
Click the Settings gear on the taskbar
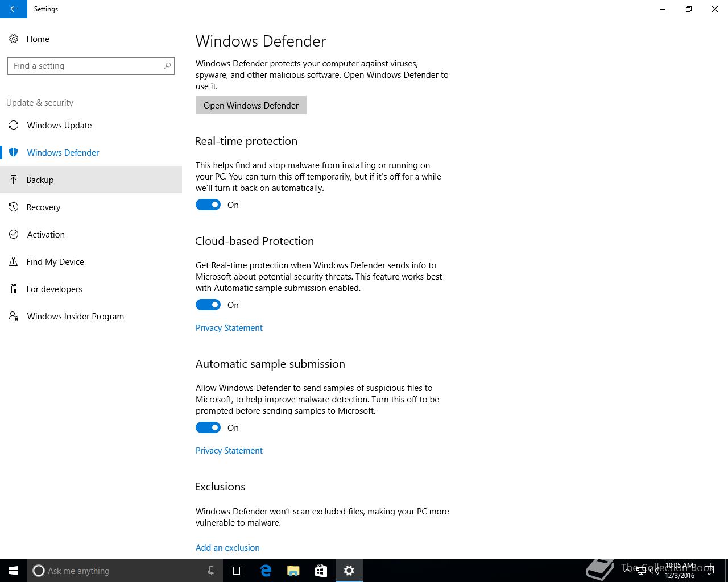point(349,571)
